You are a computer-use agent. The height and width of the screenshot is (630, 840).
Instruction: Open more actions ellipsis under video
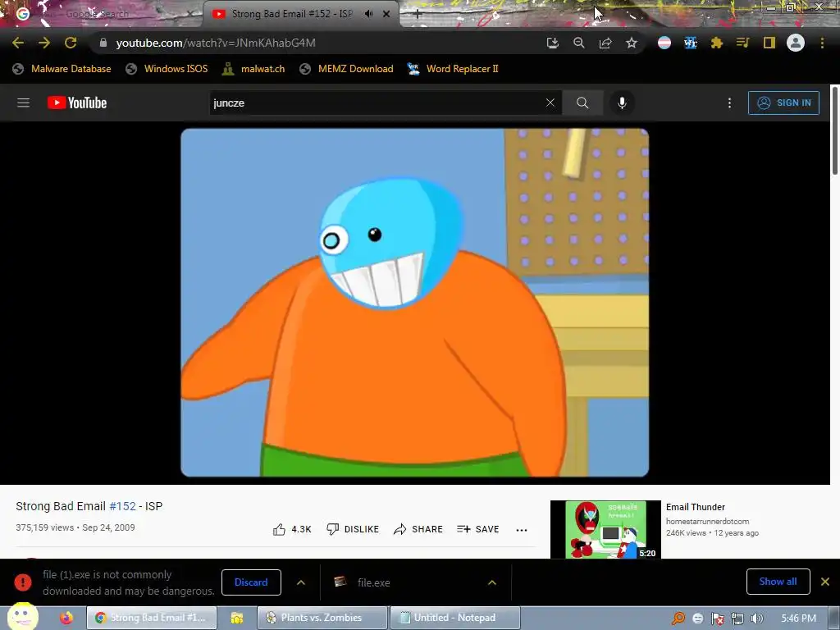pos(521,530)
